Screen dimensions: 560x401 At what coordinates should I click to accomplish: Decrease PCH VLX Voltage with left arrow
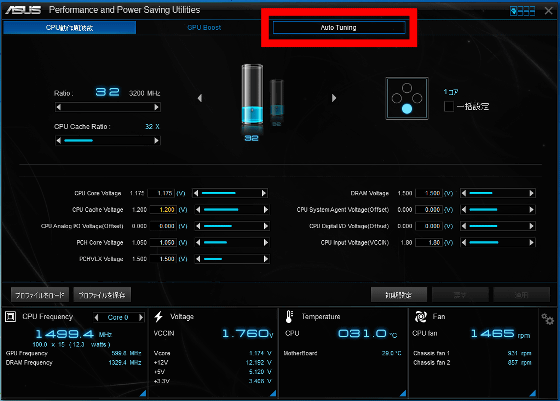pyautogui.click(x=198, y=259)
